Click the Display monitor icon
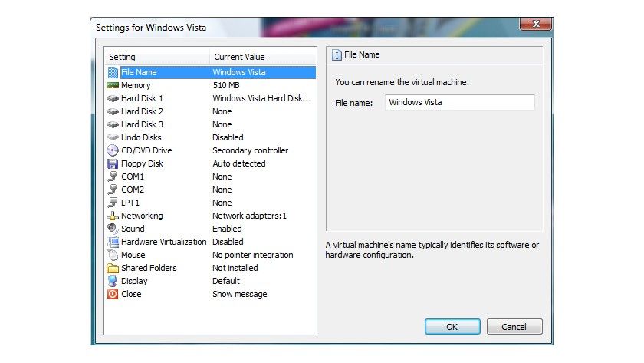The width and height of the screenshot is (644, 363). (113, 281)
